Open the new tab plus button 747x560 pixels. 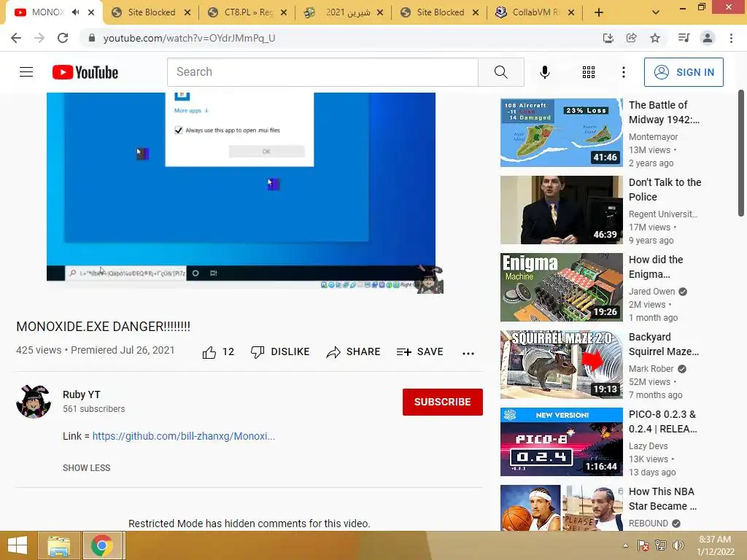pyautogui.click(x=599, y=12)
